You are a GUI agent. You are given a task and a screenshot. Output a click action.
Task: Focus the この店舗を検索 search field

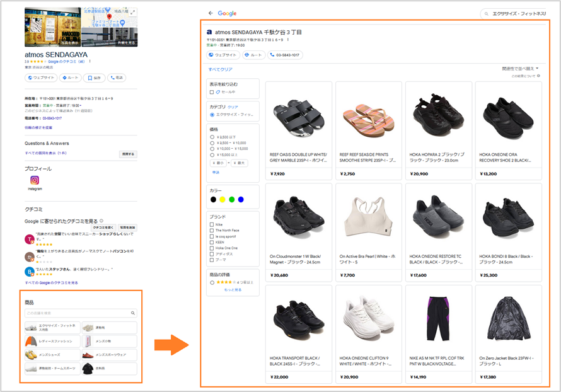click(81, 313)
